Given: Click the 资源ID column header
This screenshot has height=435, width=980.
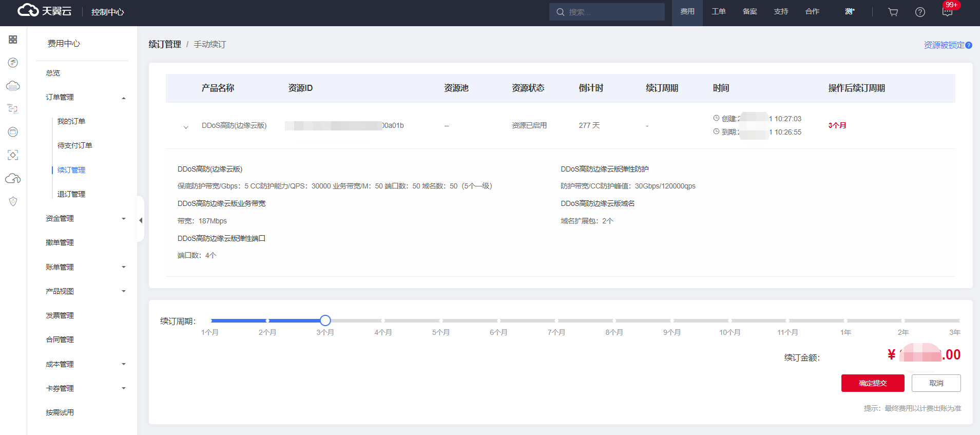Looking at the screenshot, I should 300,88.
